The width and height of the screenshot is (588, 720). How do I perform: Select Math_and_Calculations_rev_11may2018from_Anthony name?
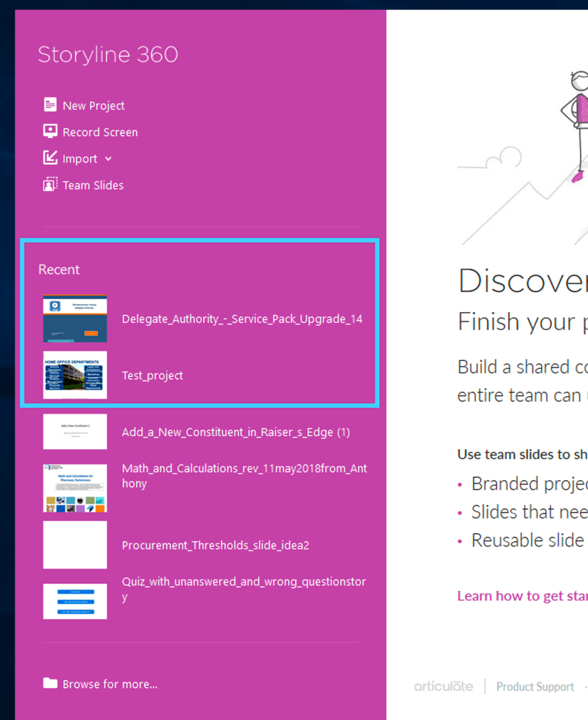click(x=244, y=476)
